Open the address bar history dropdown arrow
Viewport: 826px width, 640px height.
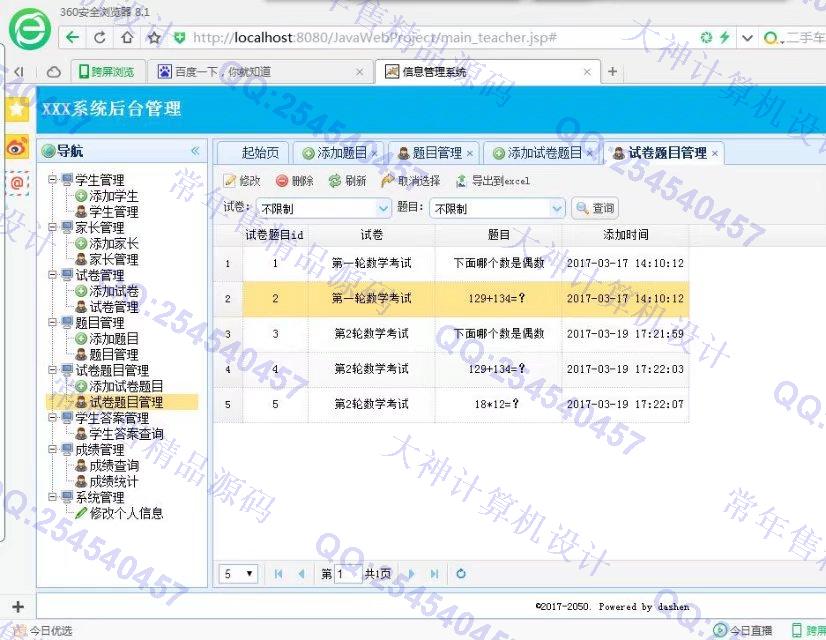[747, 38]
